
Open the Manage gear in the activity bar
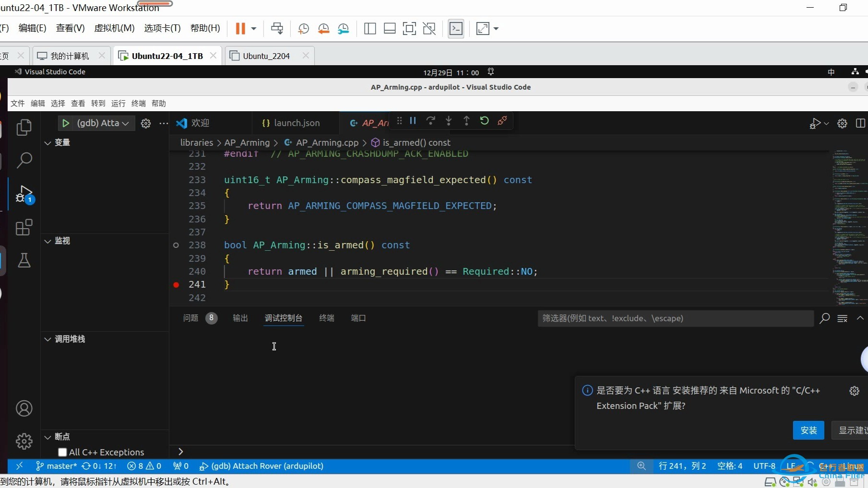(x=24, y=441)
